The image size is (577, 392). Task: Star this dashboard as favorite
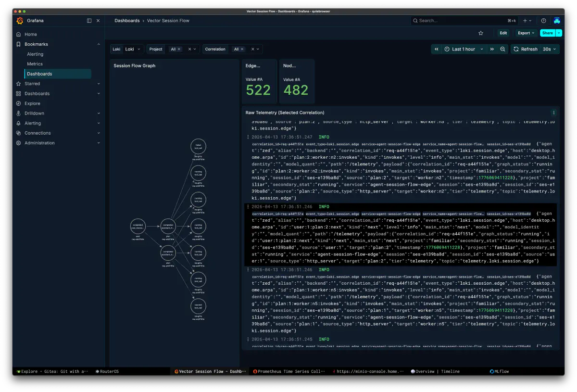point(480,33)
